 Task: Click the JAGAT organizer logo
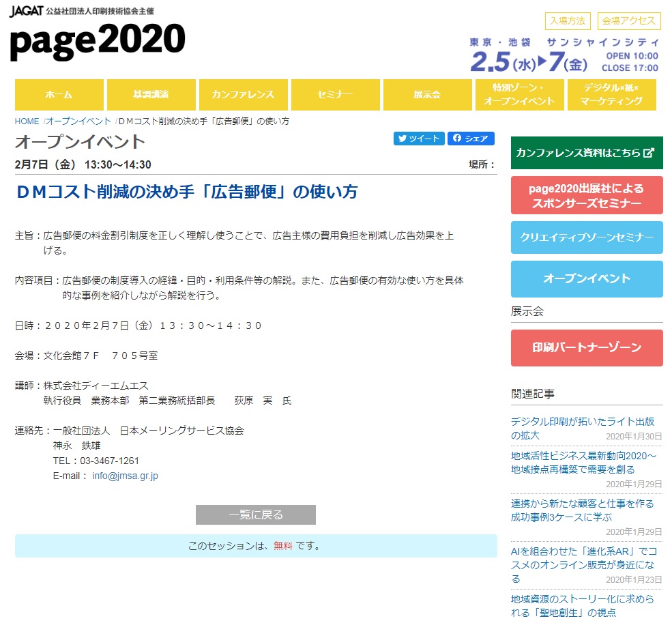(26, 11)
